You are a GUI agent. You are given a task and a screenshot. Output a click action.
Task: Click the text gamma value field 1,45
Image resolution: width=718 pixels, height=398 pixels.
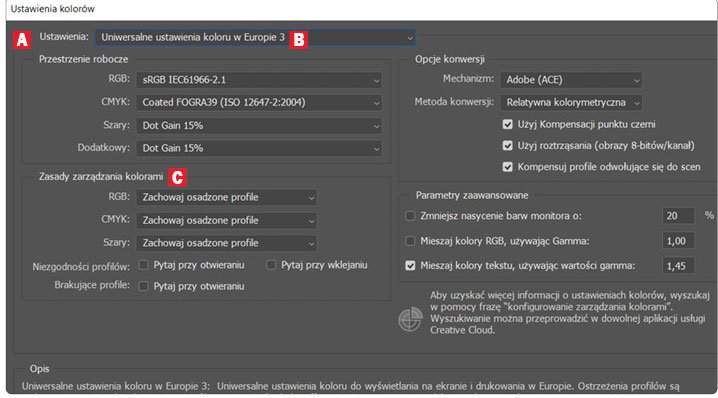pos(678,266)
